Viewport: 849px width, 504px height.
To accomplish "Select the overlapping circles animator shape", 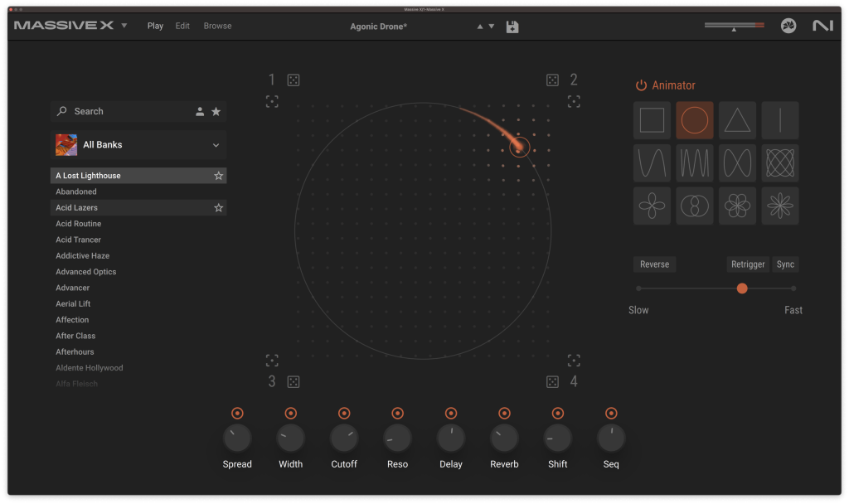I will click(695, 206).
